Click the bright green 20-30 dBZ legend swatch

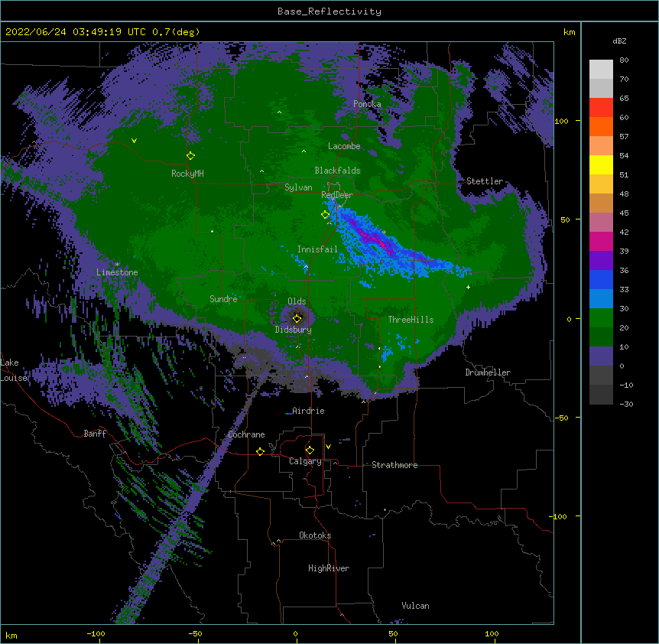601,318
